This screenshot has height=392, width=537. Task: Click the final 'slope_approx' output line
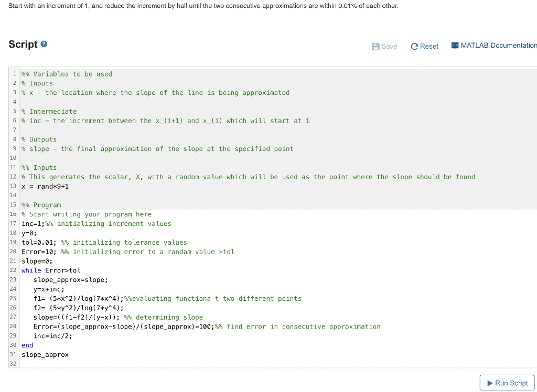[45, 355]
